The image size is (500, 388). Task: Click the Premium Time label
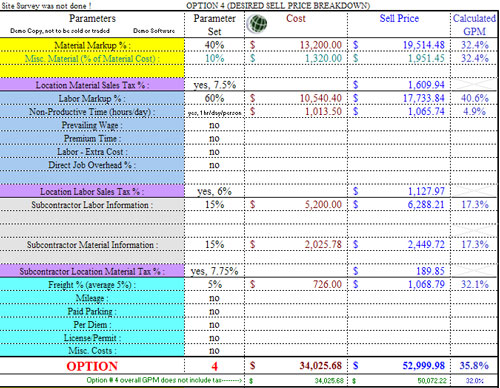tap(92, 138)
